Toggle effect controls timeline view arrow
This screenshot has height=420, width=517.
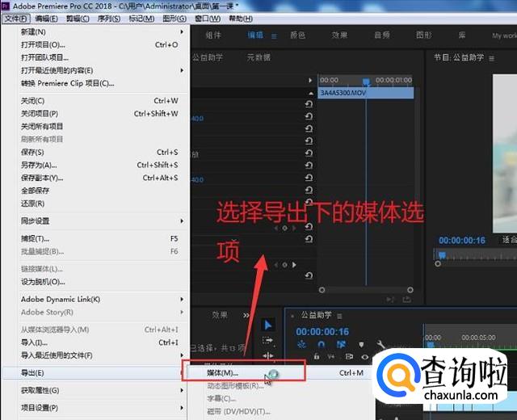[310, 80]
